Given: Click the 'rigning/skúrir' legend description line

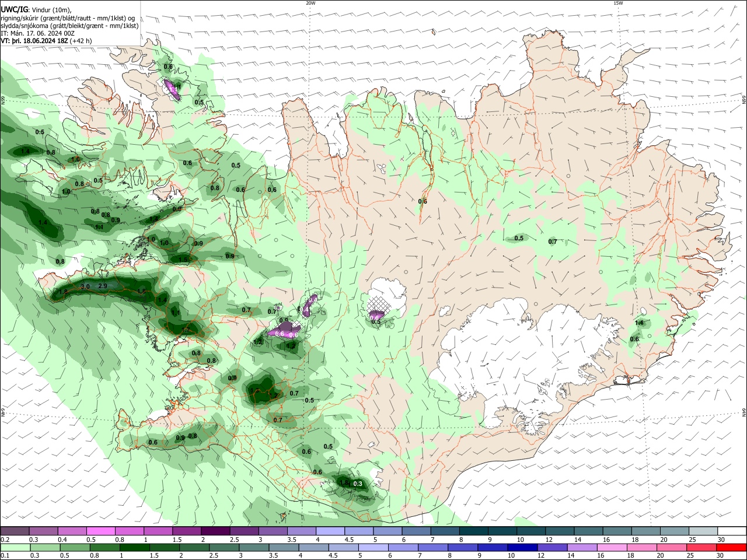Looking at the screenshot, I should click(68, 18).
